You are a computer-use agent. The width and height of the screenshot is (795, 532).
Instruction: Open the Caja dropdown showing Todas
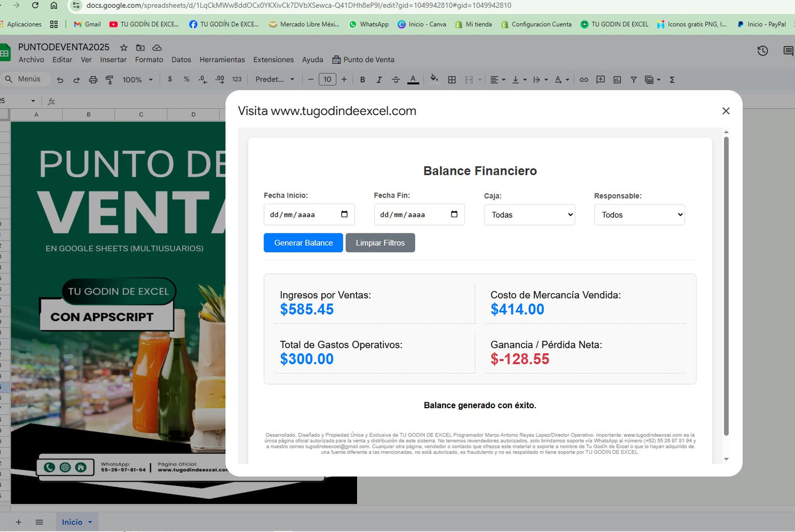(x=529, y=215)
